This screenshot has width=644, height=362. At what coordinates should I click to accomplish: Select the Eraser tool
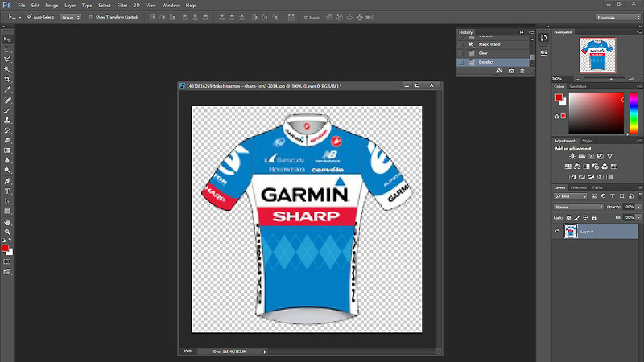click(7, 140)
